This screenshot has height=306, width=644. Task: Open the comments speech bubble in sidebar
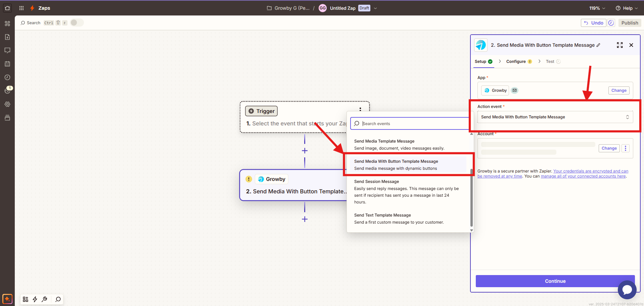(7, 50)
